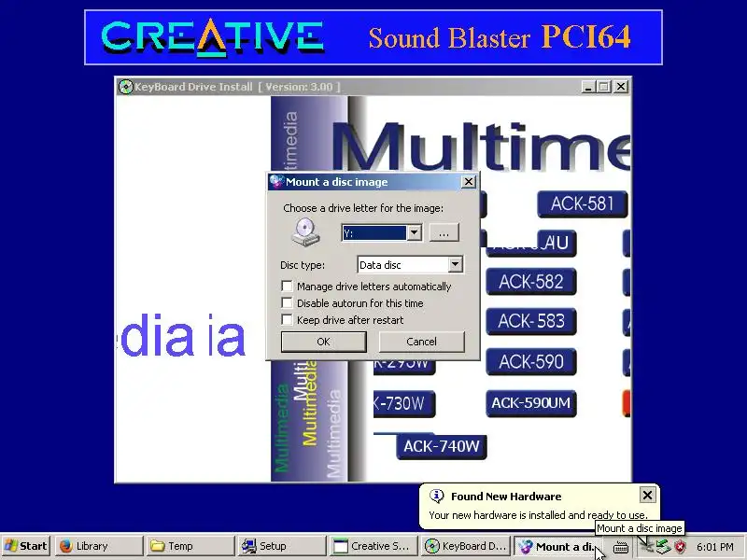Screen dimensions: 747x560
Task: Click the Found New Hardware info icon
Action: point(436,497)
